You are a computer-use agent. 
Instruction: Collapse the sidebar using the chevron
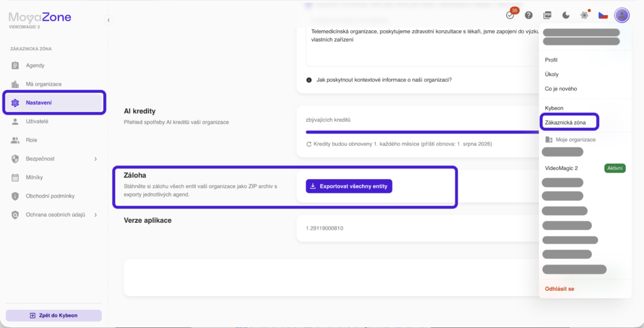tap(108, 20)
